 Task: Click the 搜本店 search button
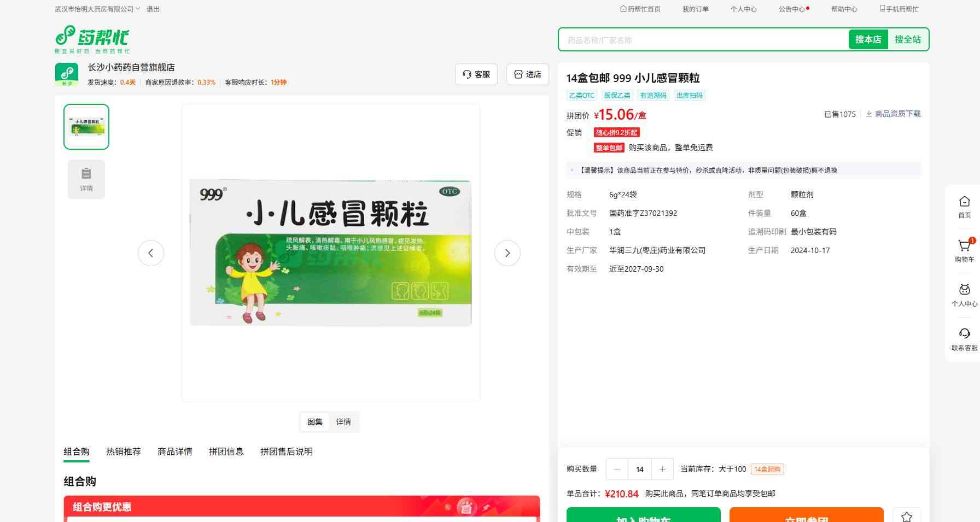click(868, 39)
